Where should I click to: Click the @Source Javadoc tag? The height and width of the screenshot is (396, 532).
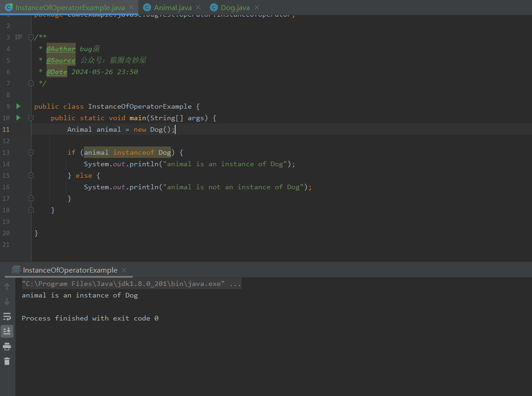click(x=61, y=60)
